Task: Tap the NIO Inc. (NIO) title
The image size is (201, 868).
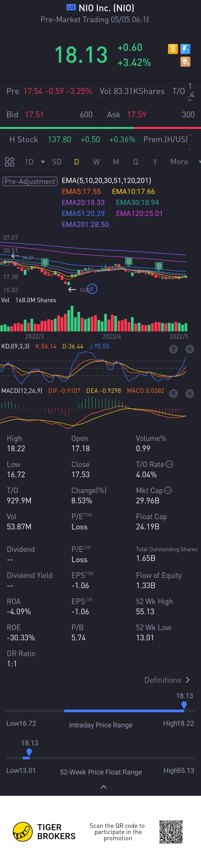Action: (x=106, y=8)
